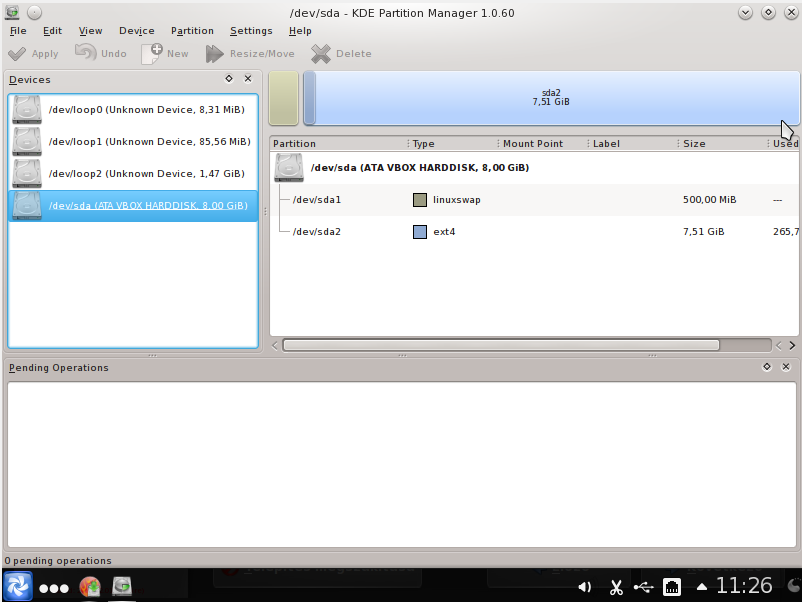
Task: Click the Apply toolbar button
Action: (34, 54)
